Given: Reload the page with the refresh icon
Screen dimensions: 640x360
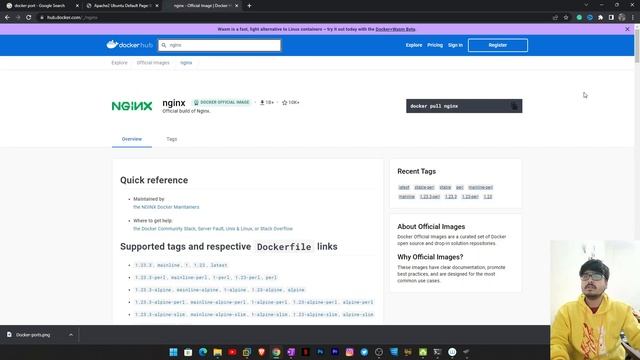Looking at the screenshot, I should click(x=29, y=18).
